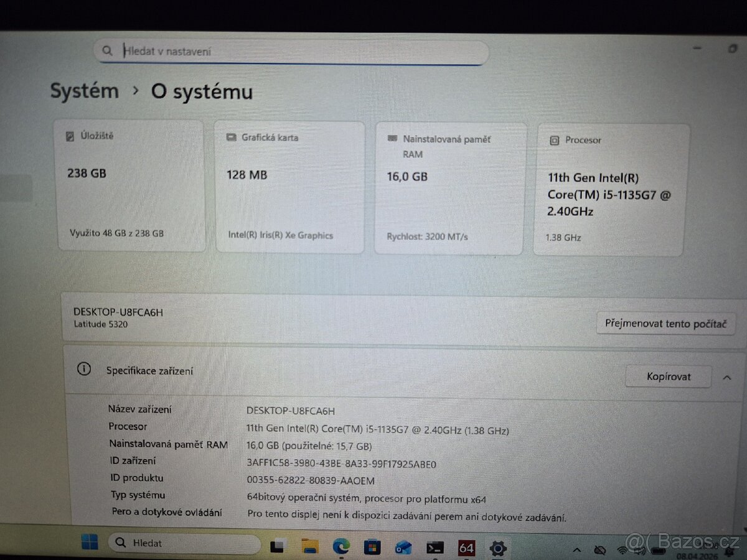The width and height of the screenshot is (747, 560).
Task: Click the Settings gear on the taskbar
Action: point(497,548)
